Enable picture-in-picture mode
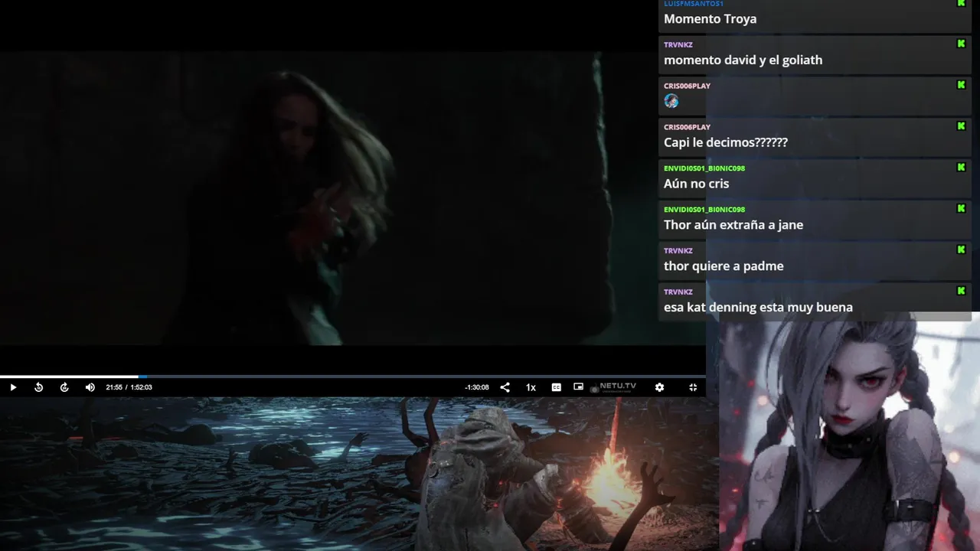 [x=579, y=387]
